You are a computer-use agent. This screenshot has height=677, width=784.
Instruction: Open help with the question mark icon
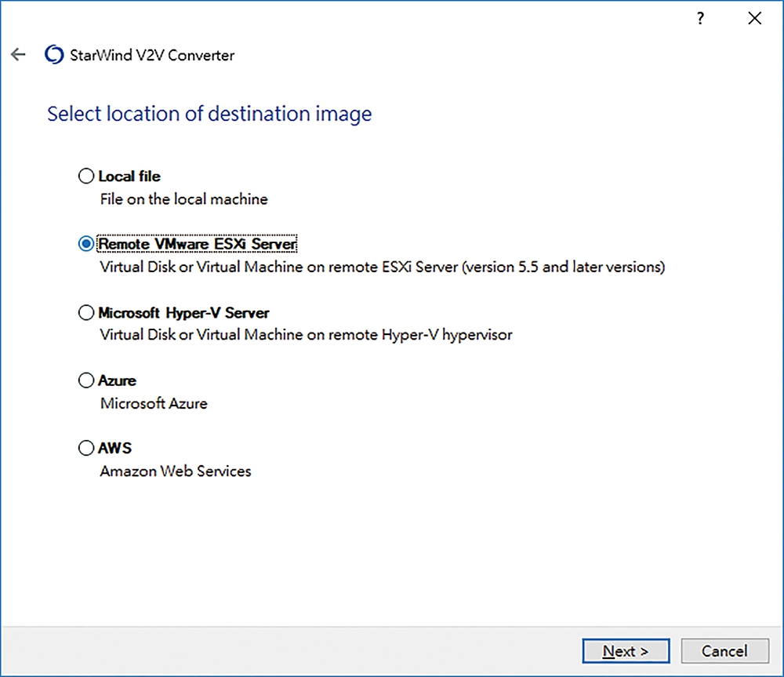click(x=700, y=19)
